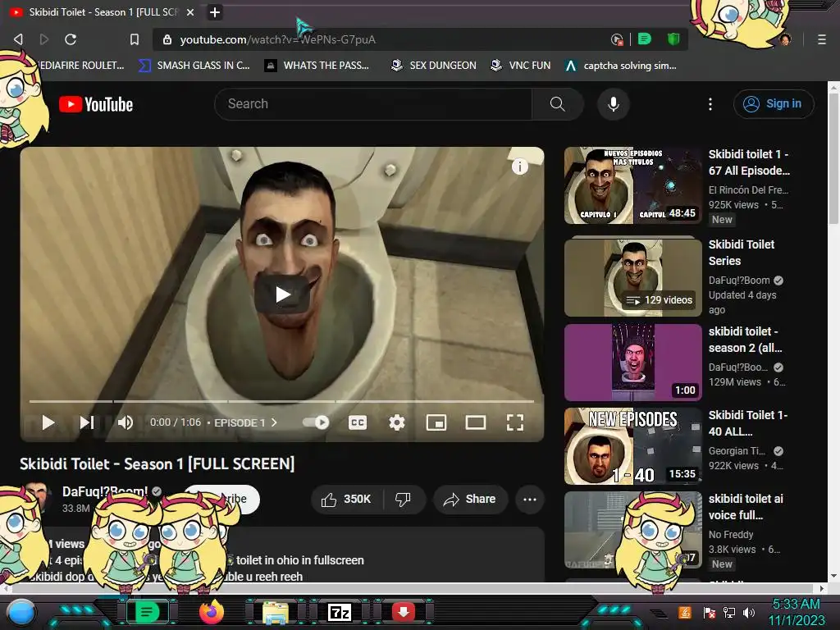Open captcha solving sim... bookmark
The width and height of the screenshot is (840, 630).
(x=621, y=66)
